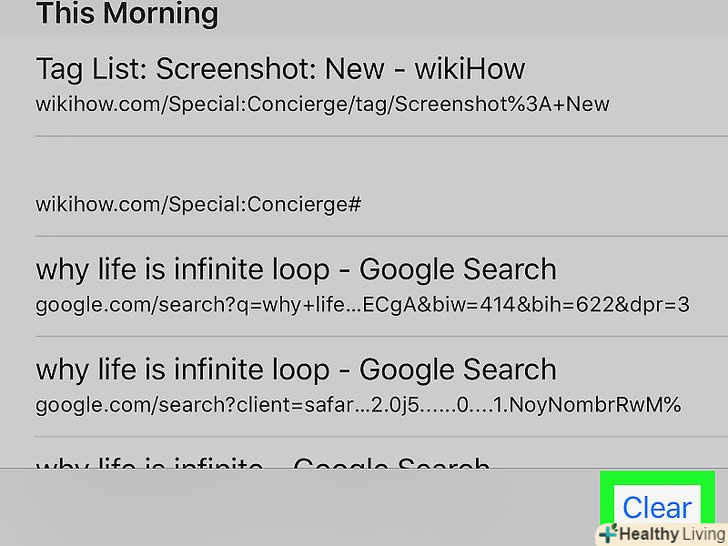Tap the google.com URL containing bih=622&dpr=3

tap(362, 305)
